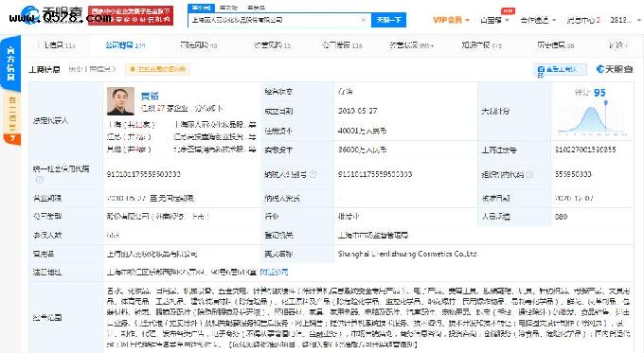The height and width of the screenshot is (353, 644).
Task: Select the establishment date 2010-05-27
Action: 357,111
